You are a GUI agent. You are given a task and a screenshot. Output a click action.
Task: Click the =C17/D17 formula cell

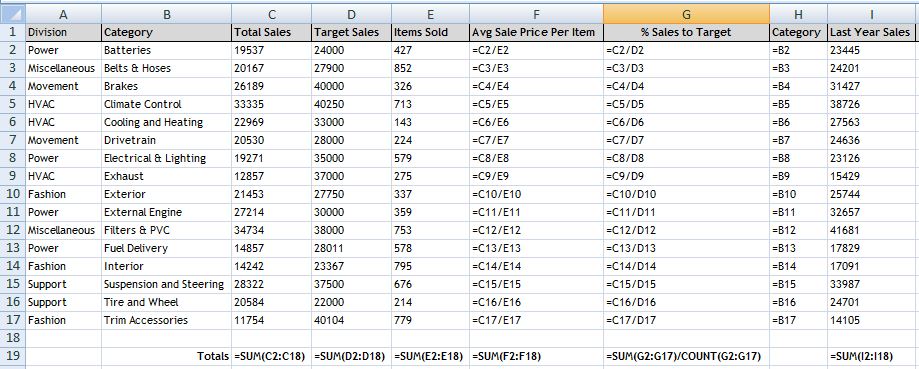[x=686, y=320]
